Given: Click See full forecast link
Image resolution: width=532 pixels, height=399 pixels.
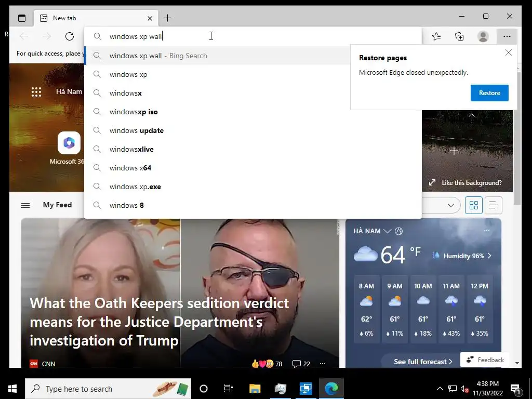Looking at the screenshot, I should [423, 362].
